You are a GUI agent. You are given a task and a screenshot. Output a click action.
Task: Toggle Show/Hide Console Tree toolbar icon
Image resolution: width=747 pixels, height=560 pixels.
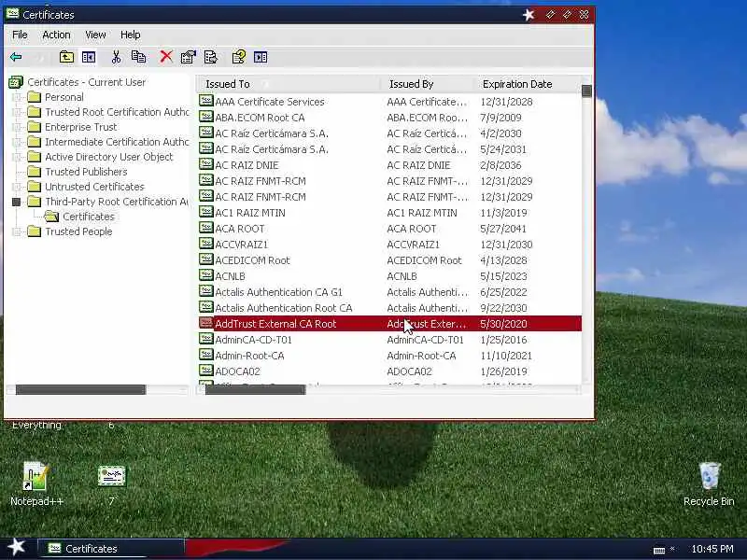click(x=89, y=57)
